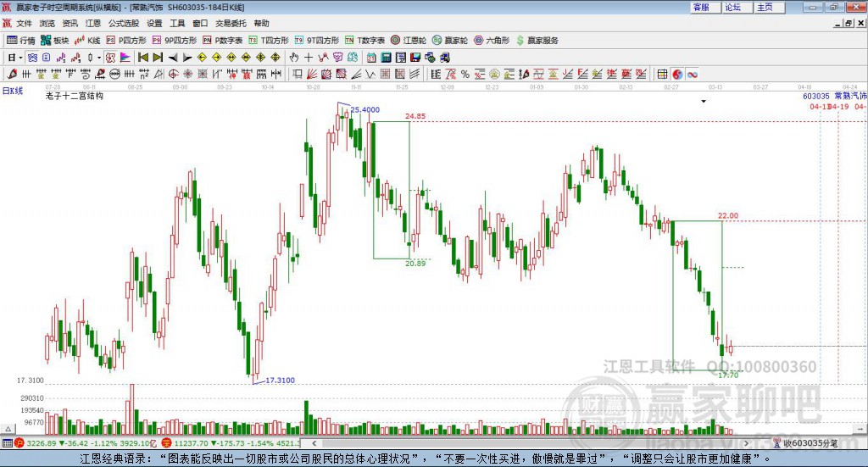Click the 客服 customer service button
Screen dimensions: 868x467
point(705,7)
